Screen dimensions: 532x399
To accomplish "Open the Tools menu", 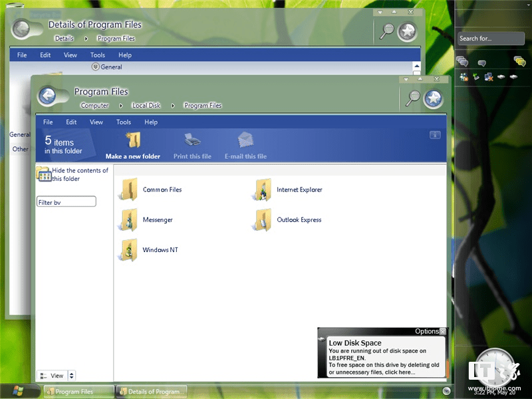I will 123,122.
